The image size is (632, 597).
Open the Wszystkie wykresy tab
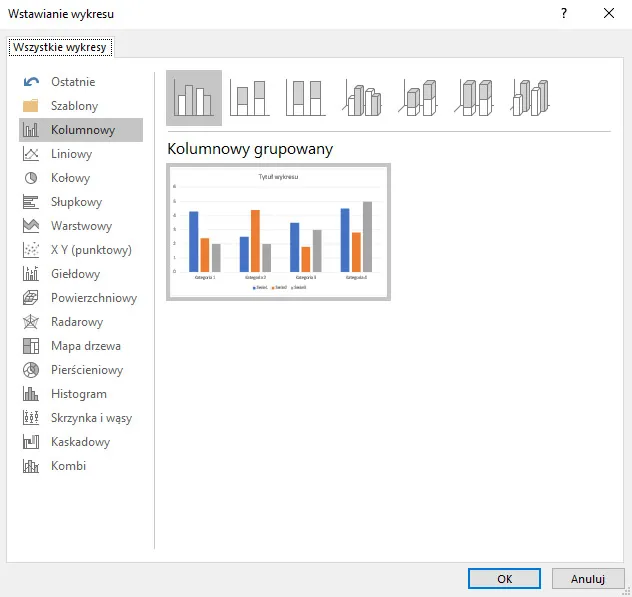pos(61,47)
